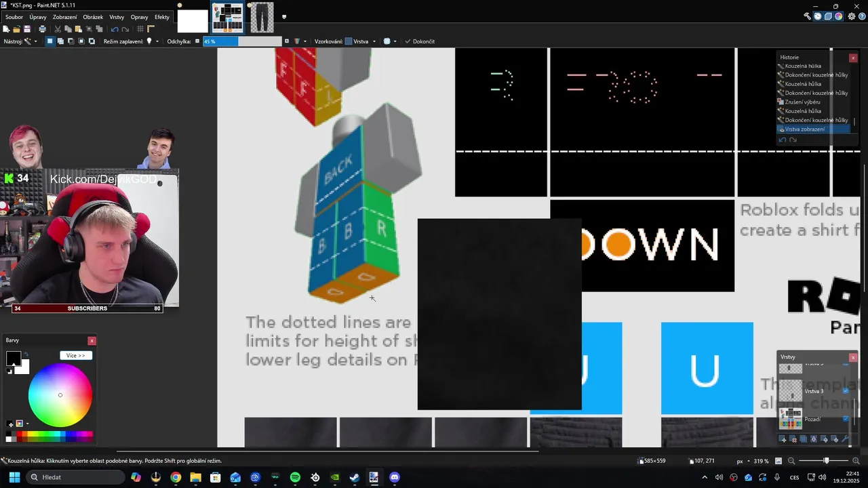Click zoom out magnifier in status bar
The image size is (868, 488).
791,461
